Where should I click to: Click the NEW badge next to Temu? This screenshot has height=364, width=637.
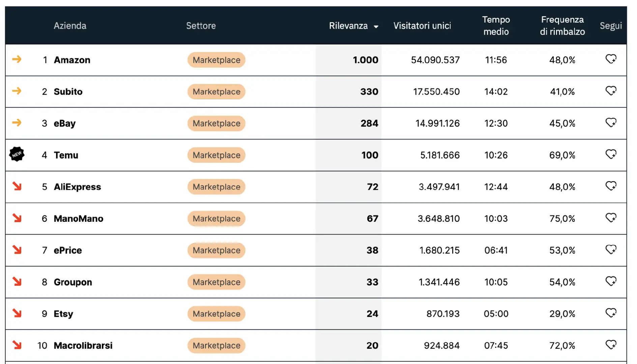[17, 154]
